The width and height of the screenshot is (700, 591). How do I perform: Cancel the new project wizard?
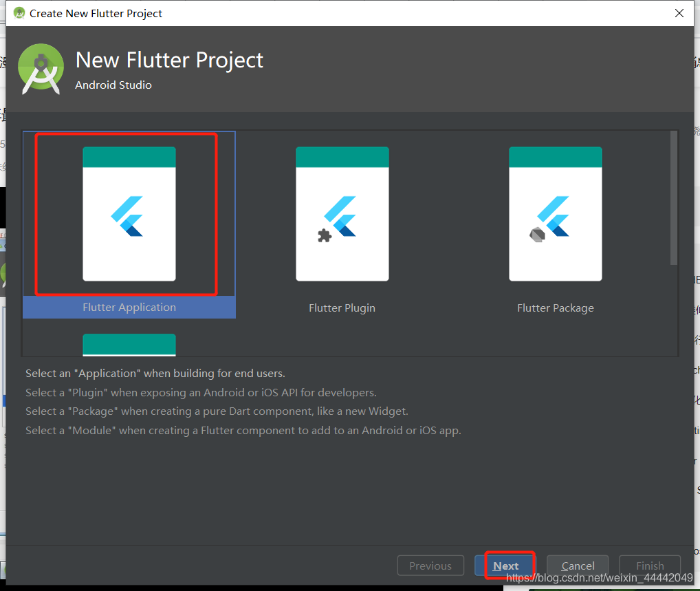578,566
